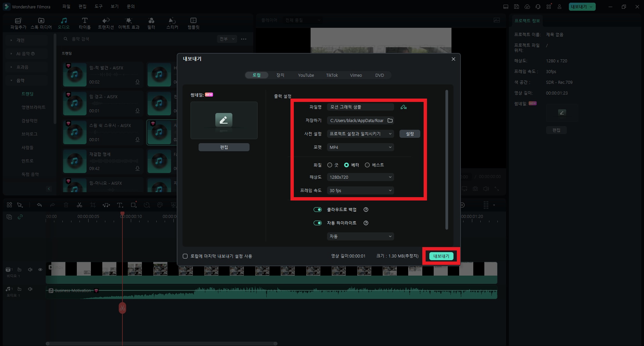Screen dimensions: 644x346
Task: Click the export dialog vertical scrollbar
Action: coord(446,160)
